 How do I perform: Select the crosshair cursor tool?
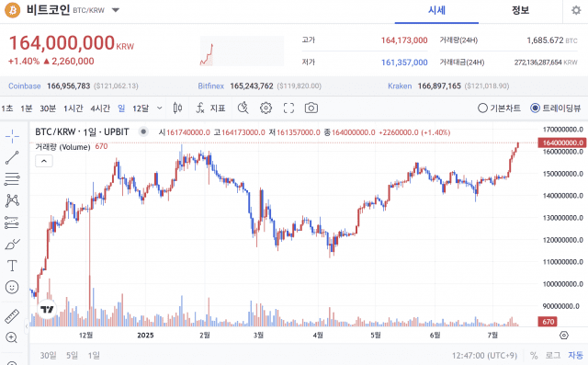12,136
